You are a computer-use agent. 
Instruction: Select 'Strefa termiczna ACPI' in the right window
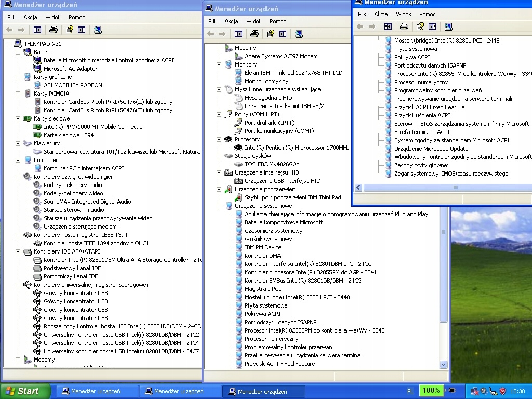tap(422, 132)
